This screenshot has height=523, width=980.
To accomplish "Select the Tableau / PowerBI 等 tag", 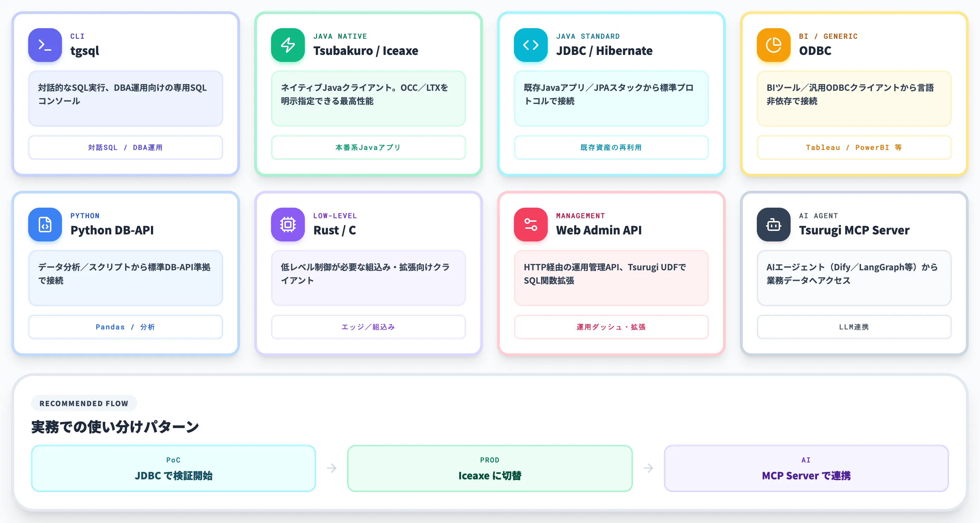I will click(854, 147).
